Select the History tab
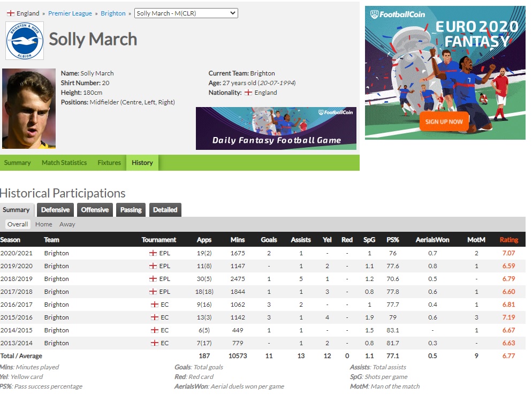Image resolution: width=532 pixels, height=395 pixels. click(142, 163)
